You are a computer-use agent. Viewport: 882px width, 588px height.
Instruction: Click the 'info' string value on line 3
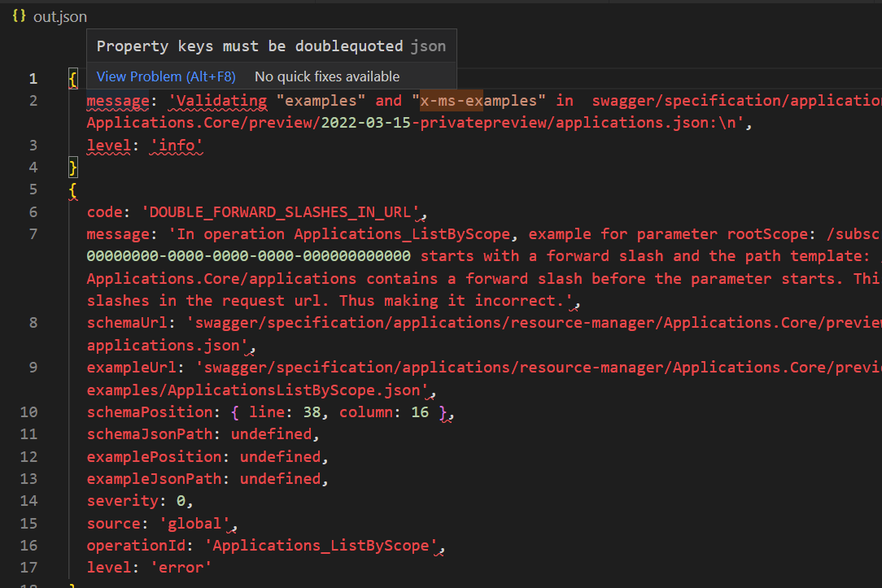coord(177,145)
